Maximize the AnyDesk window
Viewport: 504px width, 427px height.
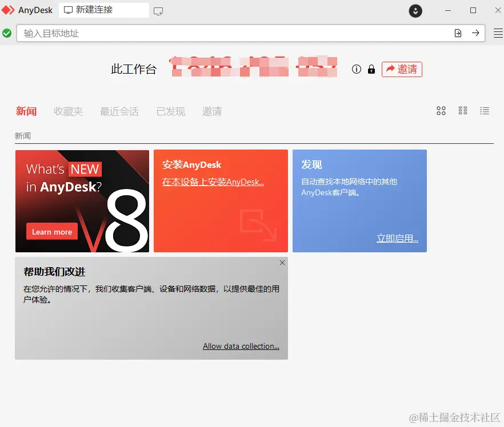point(473,11)
